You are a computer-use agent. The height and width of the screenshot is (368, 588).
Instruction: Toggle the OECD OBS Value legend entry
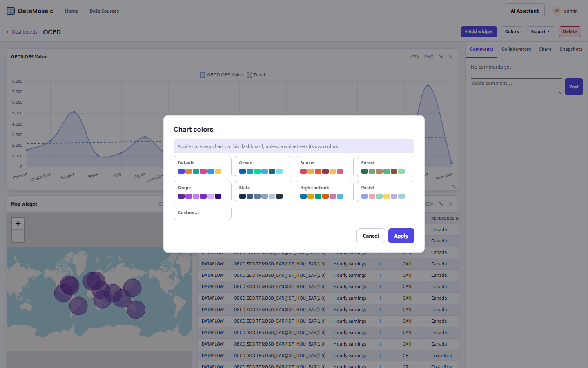pos(221,75)
